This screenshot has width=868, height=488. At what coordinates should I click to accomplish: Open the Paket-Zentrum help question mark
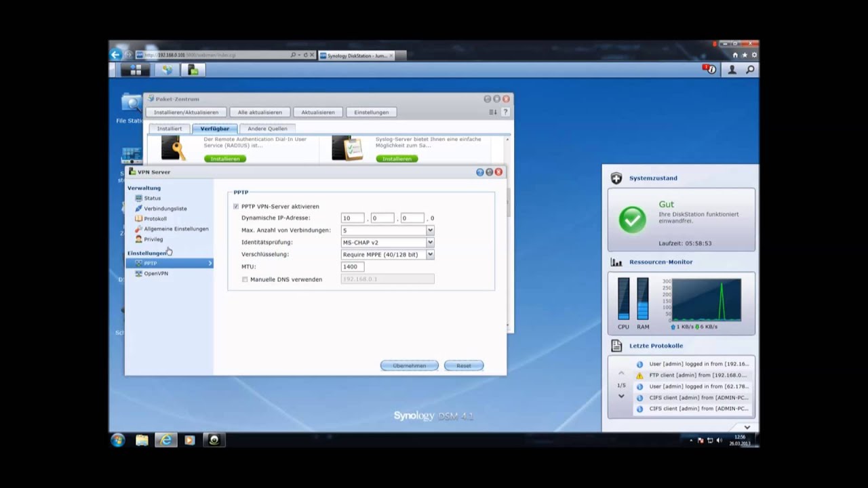pos(505,112)
